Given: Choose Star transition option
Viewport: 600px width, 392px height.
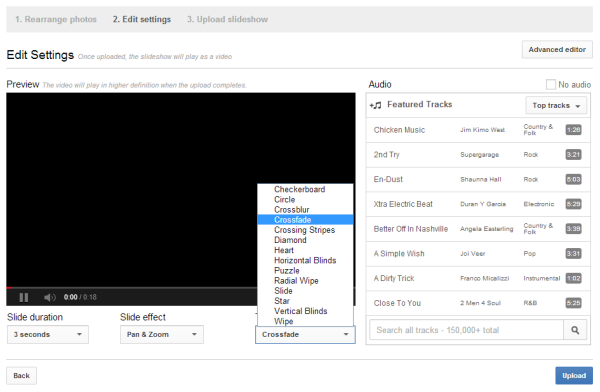Looking at the screenshot, I should click(x=305, y=301).
